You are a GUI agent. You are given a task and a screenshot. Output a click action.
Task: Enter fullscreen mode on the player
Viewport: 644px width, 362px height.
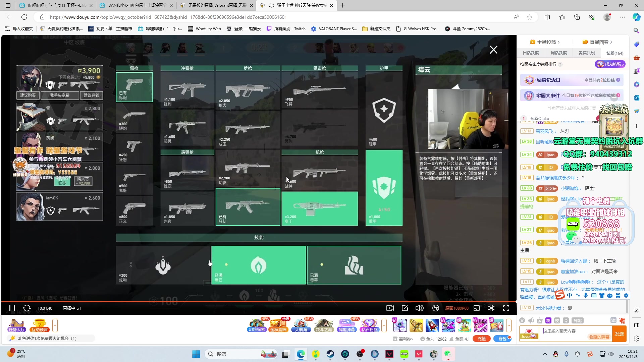[506, 308]
